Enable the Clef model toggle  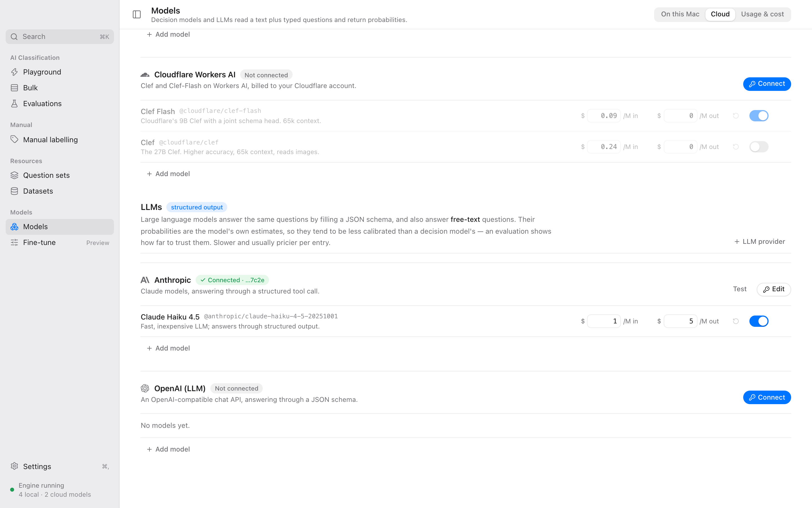759,147
